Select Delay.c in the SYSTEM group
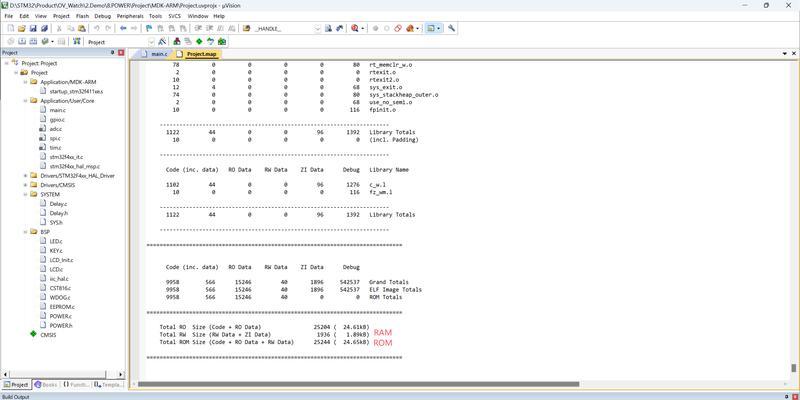This screenshot has height=400, width=800. 58,204
